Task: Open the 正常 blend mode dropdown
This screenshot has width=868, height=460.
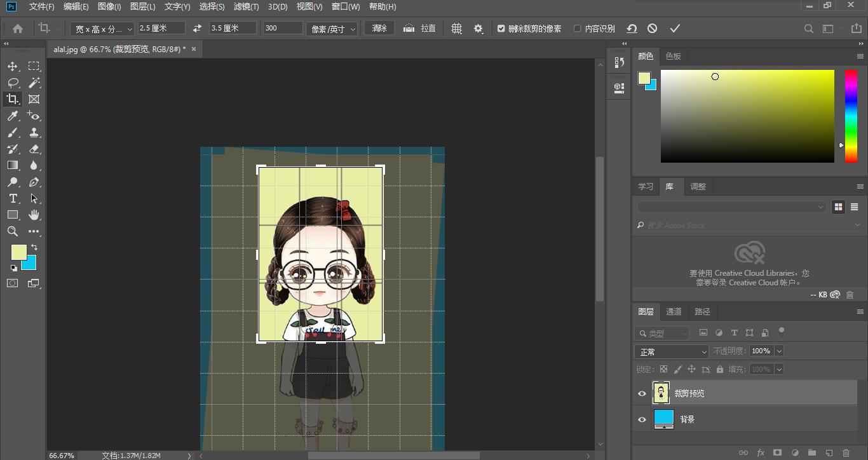Action: [x=672, y=351]
